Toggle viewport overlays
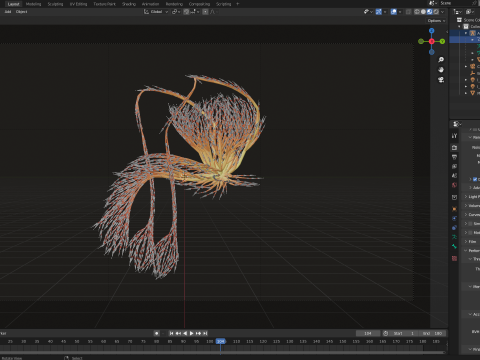Image resolution: width=480 pixels, height=360 pixels. pos(394,12)
